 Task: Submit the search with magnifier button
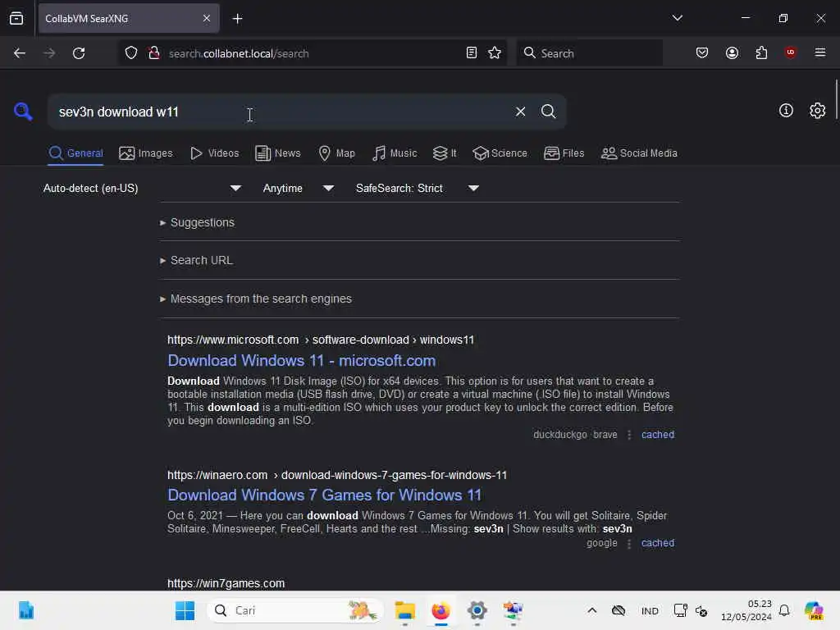548,112
